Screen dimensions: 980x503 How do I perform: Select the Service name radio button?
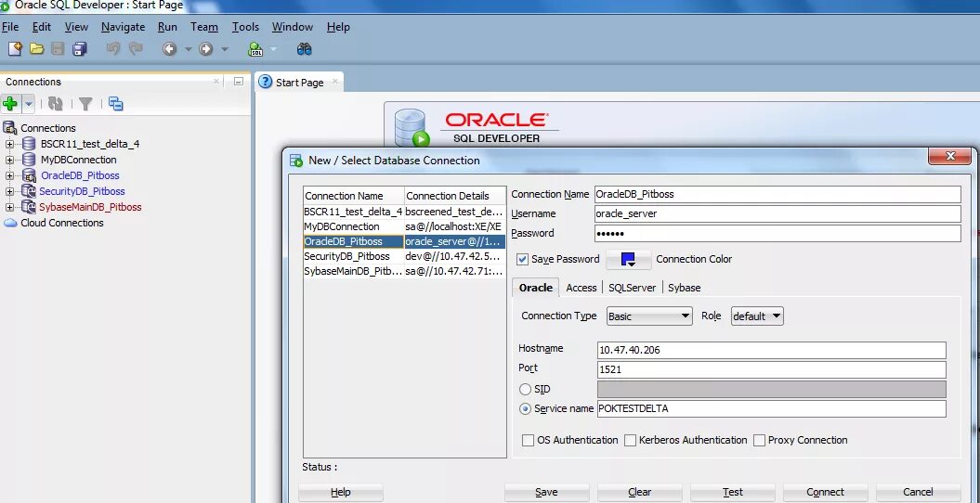click(x=526, y=408)
